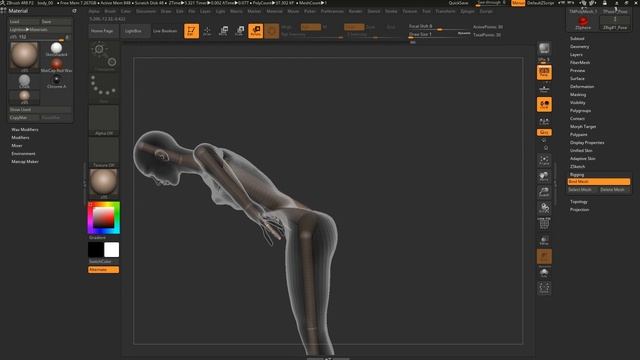Select the Move gizmo icon
The height and width of the screenshot is (360, 640).
coord(223,31)
